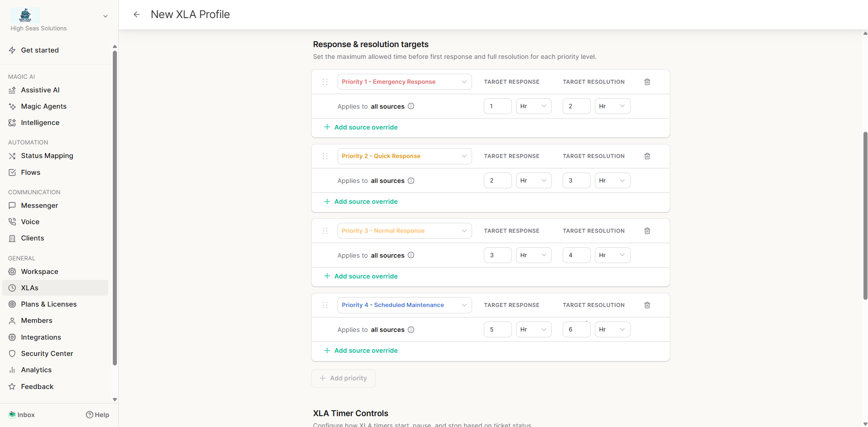Image resolution: width=868 pixels, height=427 pixels.
Task: Navigate to Voice
Action: 55,222
